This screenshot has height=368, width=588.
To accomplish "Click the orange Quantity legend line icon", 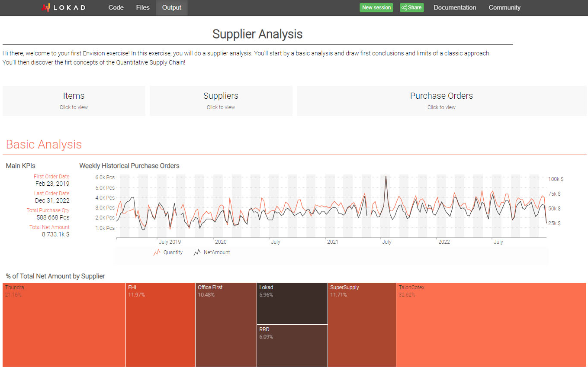I will coord(156,252).
